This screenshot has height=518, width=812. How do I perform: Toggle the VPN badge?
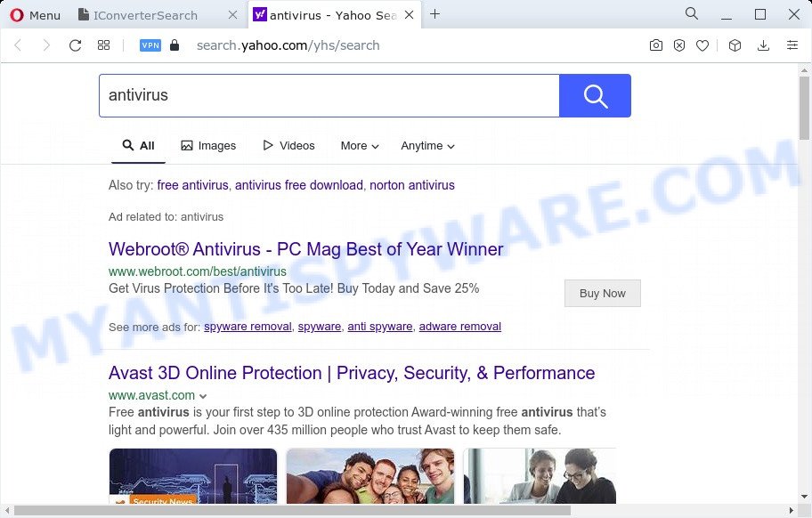[x=150, y=45]
